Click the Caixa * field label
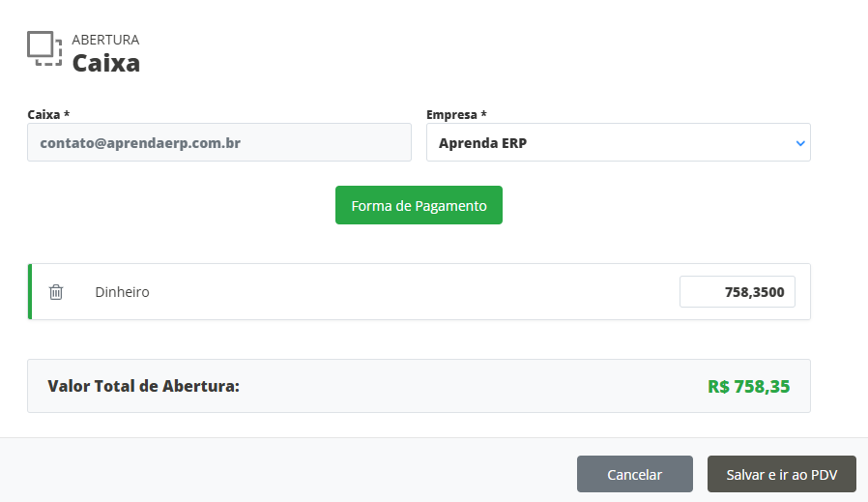The width and height of the screenshot is (868, 502). (48, 114)
